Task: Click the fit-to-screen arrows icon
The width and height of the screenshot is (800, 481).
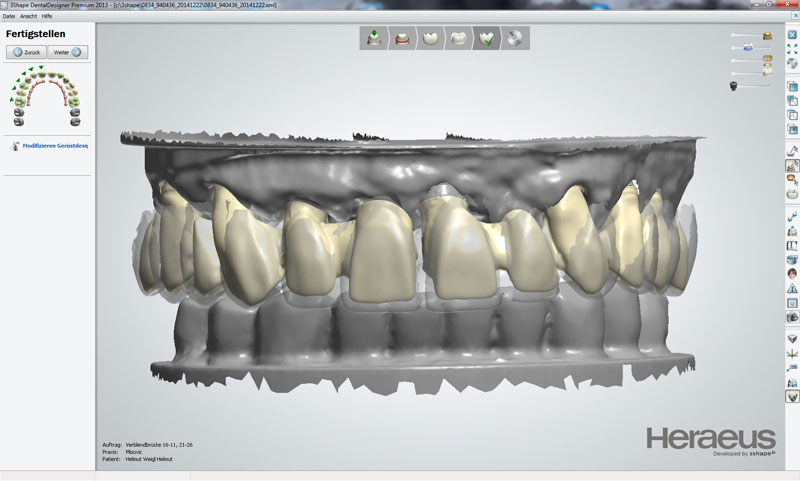Action: tap(792, 49)
